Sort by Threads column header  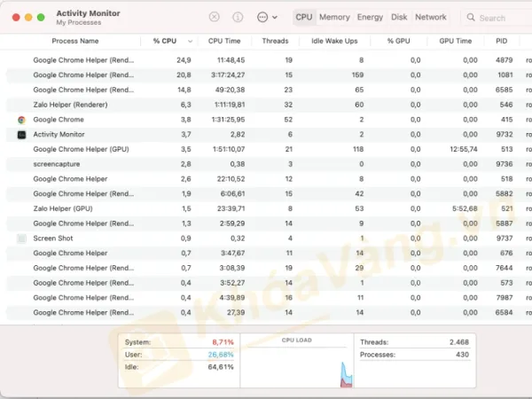click(275, 41)
